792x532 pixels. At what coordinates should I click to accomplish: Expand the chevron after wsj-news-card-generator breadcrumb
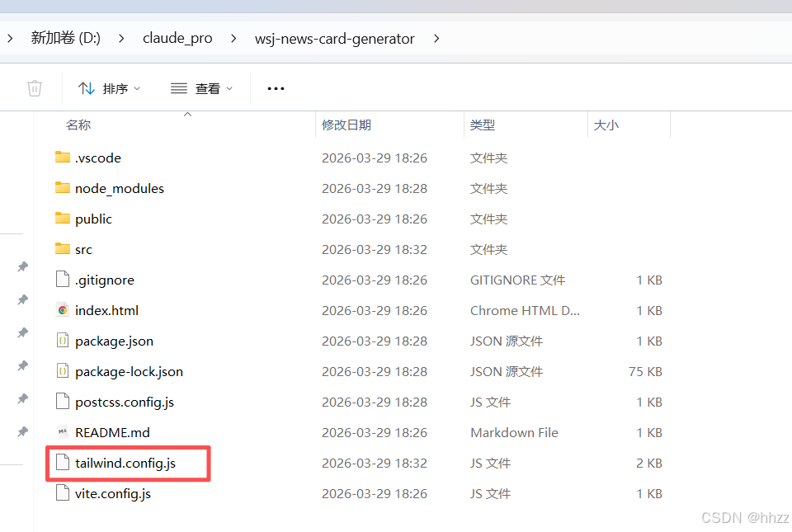point(437,39)
